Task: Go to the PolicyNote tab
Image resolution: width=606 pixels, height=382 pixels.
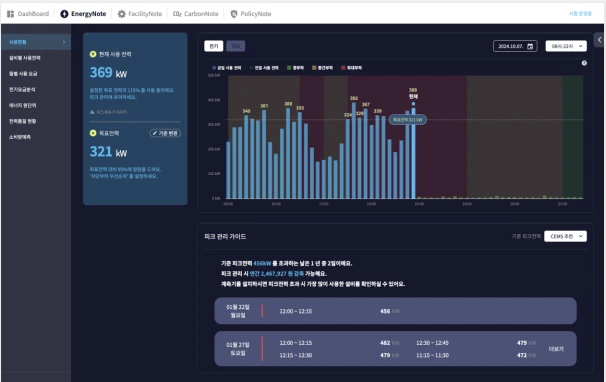Action: tap(251, 14)
